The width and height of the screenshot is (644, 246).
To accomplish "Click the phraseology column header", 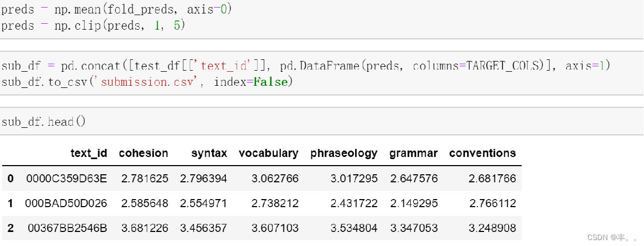I will coord(344,153).
